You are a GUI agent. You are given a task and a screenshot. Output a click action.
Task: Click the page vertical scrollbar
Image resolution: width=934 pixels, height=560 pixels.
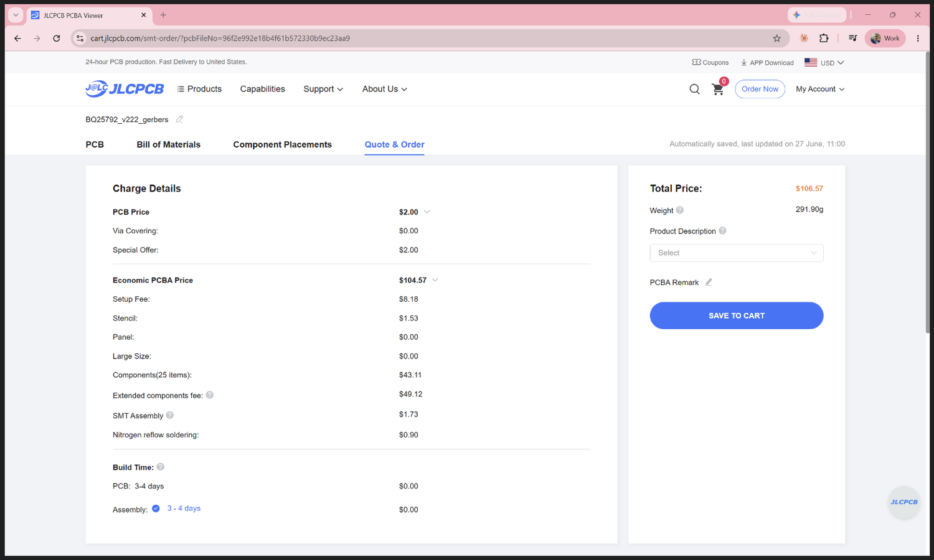pos(928,193)
